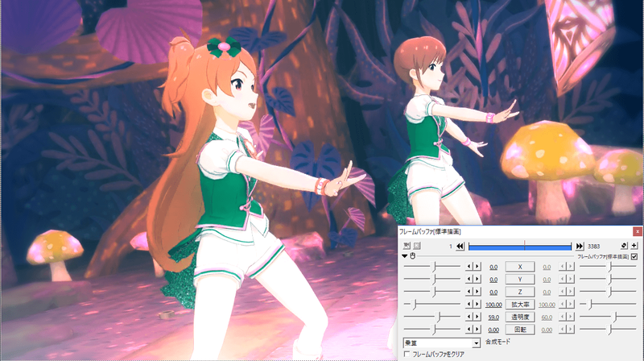Screen dimensions: 644x361
Task: Decrease left Z value with left arrow
Action: pos(469,292)
